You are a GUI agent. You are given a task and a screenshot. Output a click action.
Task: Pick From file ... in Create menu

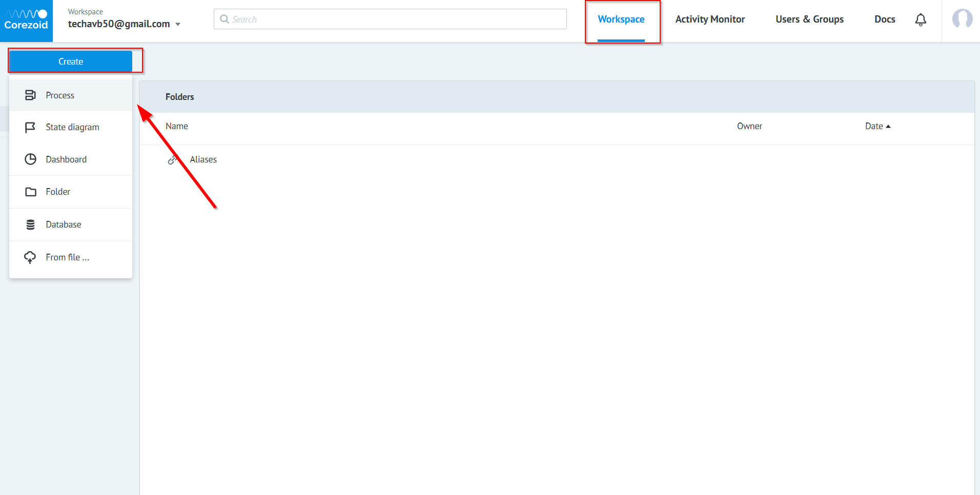[x=71, y=257]
